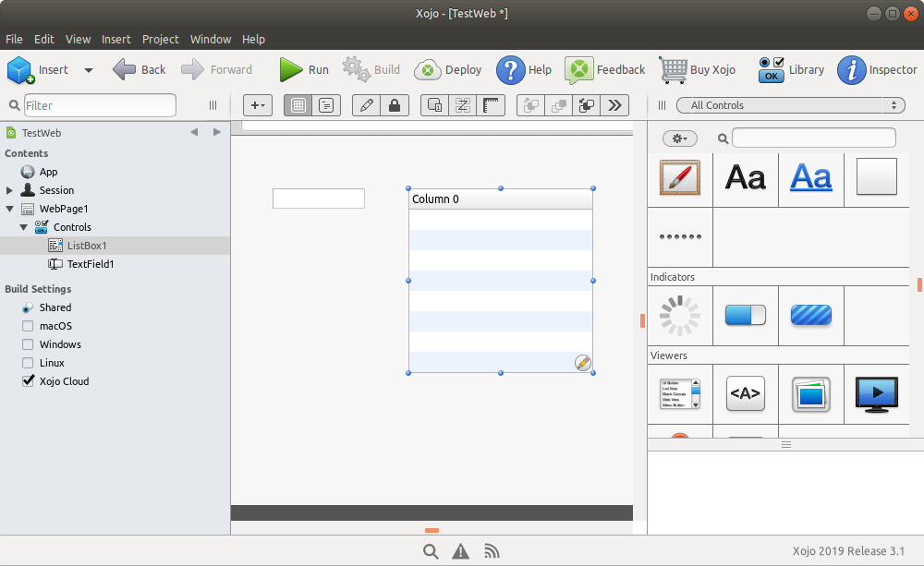Select the black Aa Label control
Screen dimensions: 924x566
coord(746,177)
